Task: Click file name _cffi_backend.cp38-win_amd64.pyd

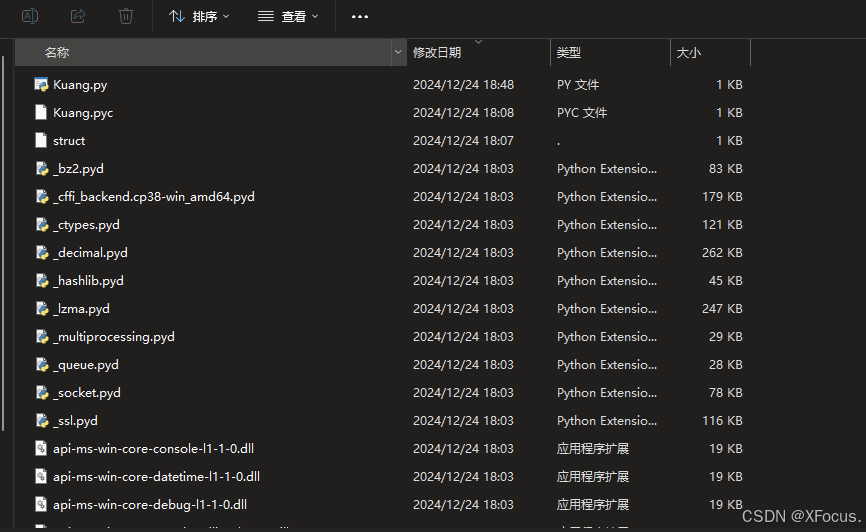Action: click(x=154, y=197)
